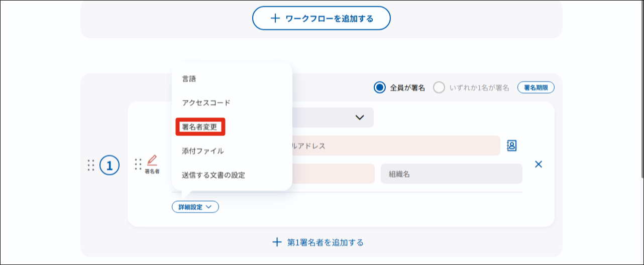
Task: Click the 組織名 input field
Action: 451,174
